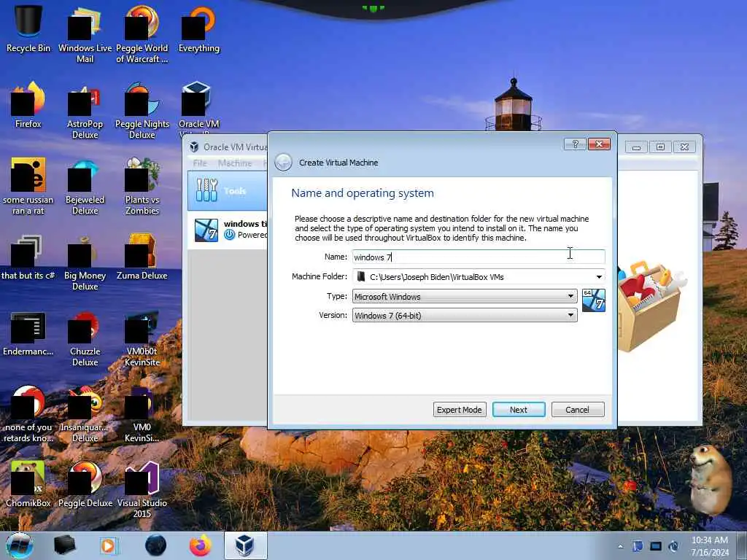Maximize the VirtualBox Manager window
Screen dimensions: 747x560
[x=660, y=147]
